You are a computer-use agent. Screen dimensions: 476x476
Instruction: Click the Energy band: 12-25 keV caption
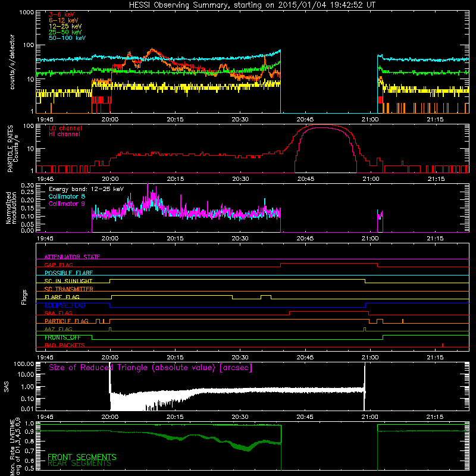86,189
